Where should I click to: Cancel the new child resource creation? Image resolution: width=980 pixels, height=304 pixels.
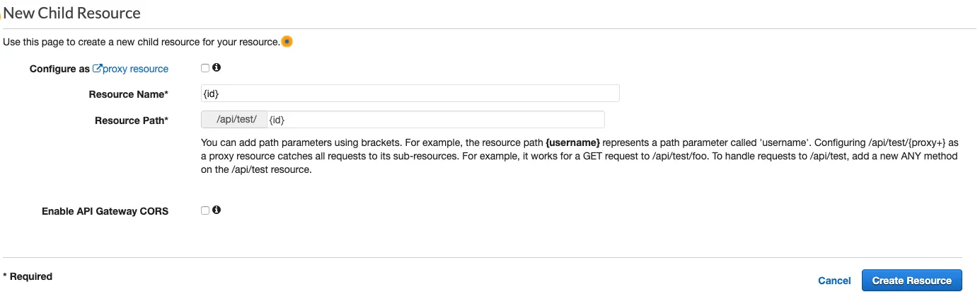(x=834, y=281)
